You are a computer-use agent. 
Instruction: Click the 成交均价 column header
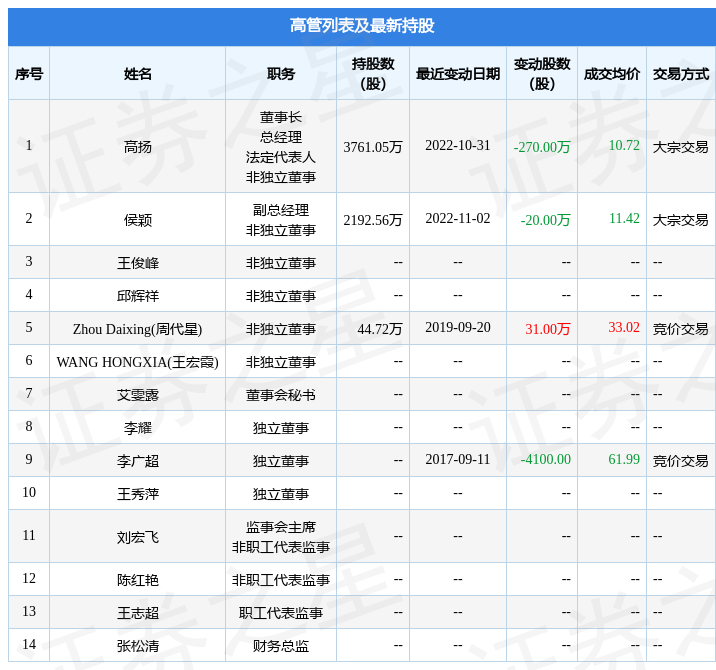pyautogui.click(x=612, y=74)
